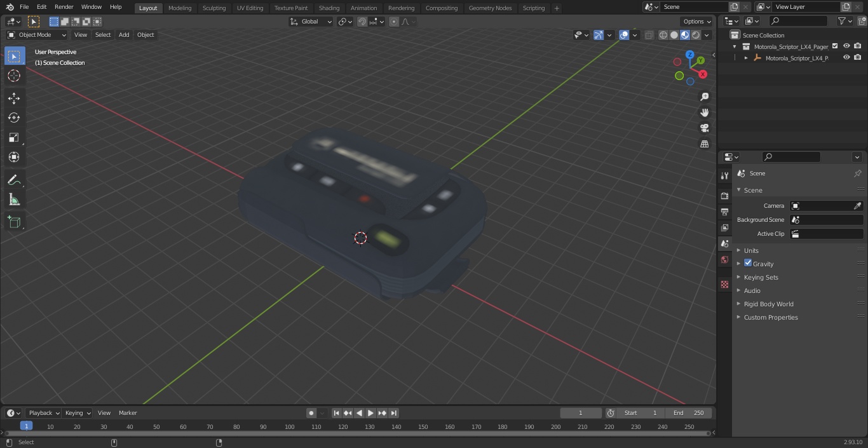Click the current frame marker at 1
Screen dimensions: 868x448
coord(26,426)
